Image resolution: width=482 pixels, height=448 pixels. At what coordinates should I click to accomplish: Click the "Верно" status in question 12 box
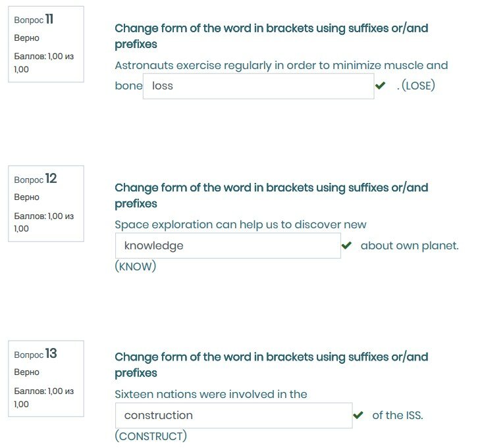click(x=27, y=197)
